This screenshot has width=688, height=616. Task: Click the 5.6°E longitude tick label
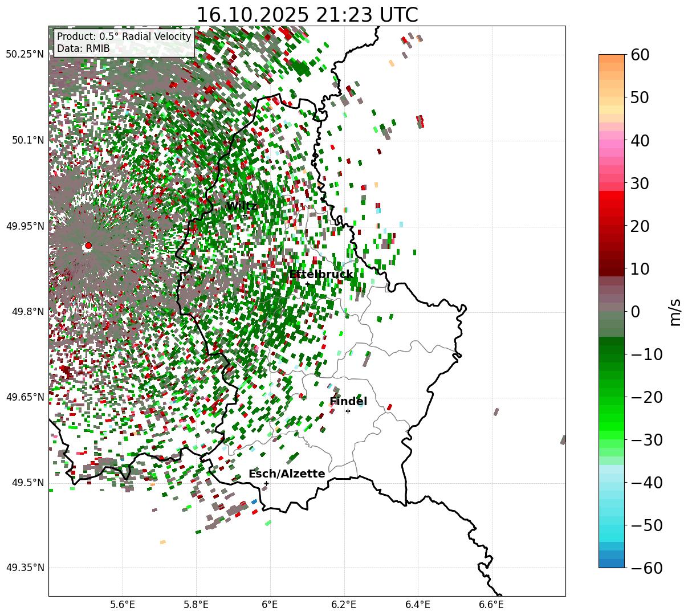[x=122, y=604]
